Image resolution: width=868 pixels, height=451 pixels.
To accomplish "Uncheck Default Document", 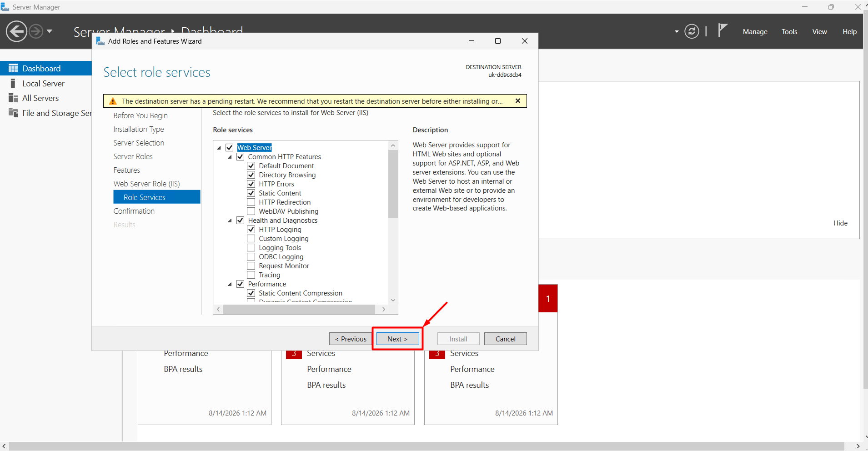I will (x=251, y=166).
